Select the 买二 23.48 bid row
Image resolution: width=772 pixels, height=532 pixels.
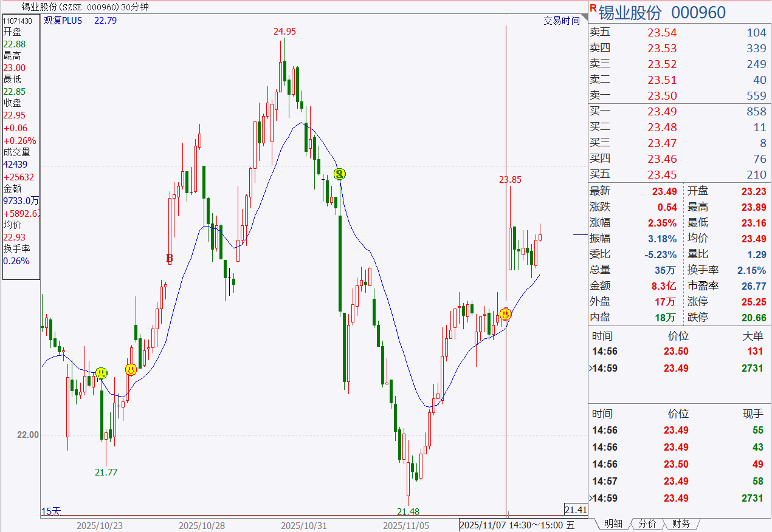click(680, 128)
